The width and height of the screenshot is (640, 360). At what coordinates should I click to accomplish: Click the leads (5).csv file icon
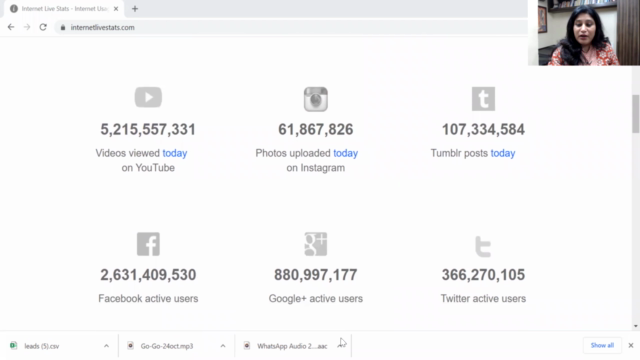(13, 345)
